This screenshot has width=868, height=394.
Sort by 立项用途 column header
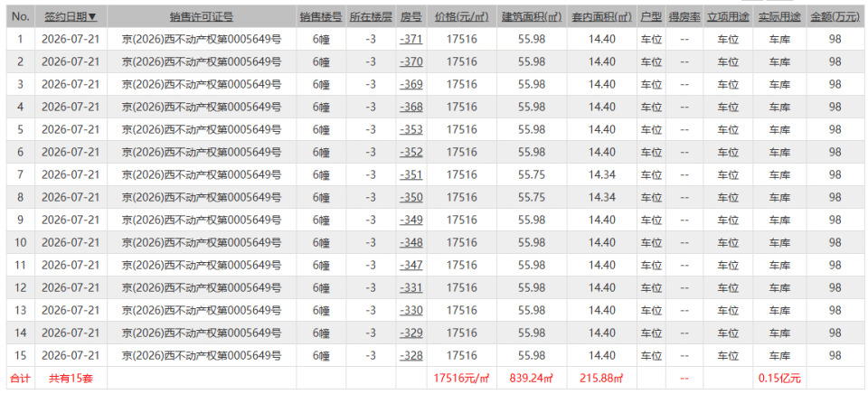click(728, 17)
